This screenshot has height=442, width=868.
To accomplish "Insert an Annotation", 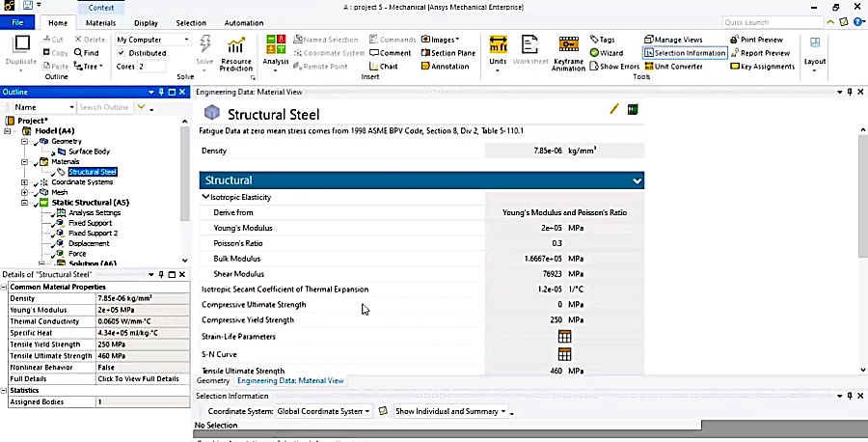I will pyautogui.click(x=445, y=67).
